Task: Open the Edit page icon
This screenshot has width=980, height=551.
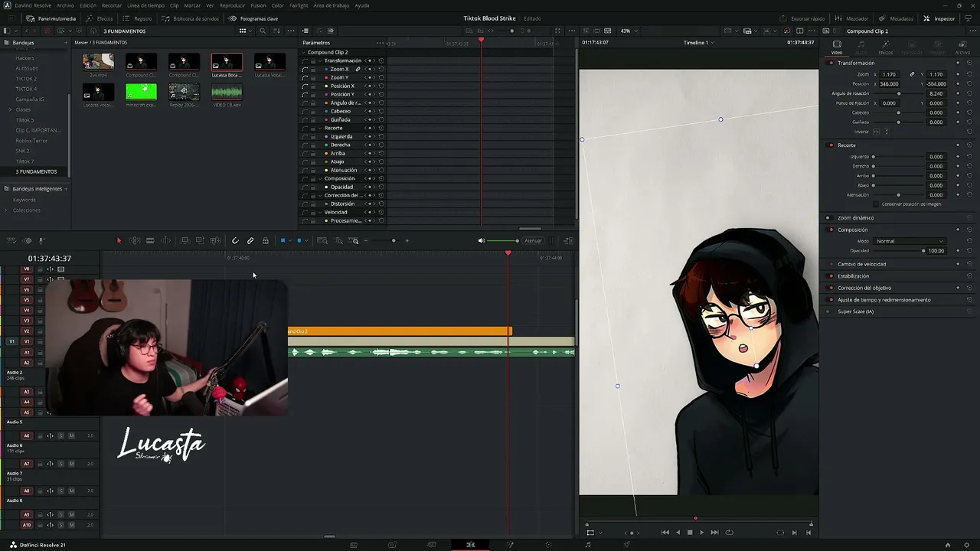Action: tap(471, 545)
